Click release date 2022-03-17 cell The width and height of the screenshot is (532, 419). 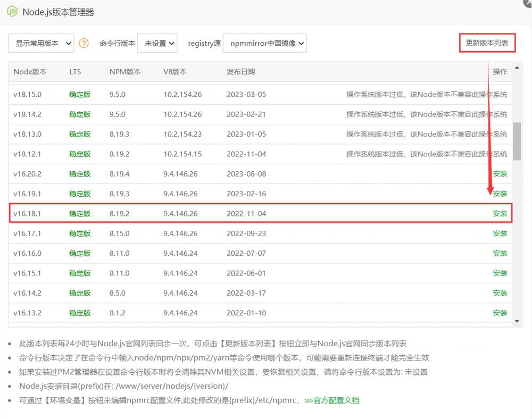pyautogui.click(x=246, y=293)
